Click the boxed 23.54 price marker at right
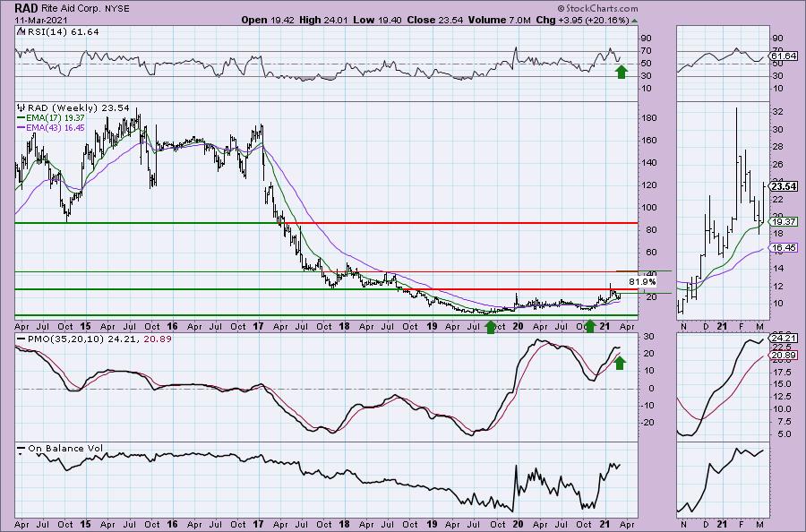This screenshot has height=532, width=806. (785, 186)
